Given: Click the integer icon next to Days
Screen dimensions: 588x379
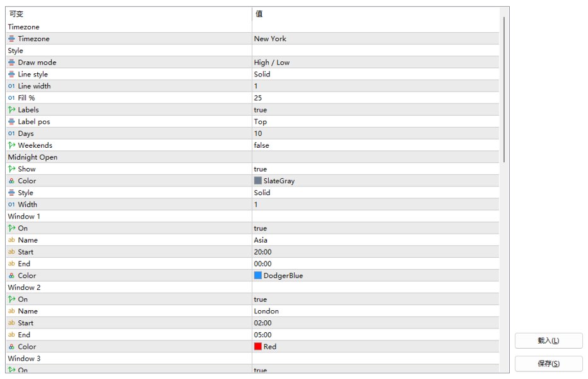Looking at the screenshot, I should [x=11, y=133].
